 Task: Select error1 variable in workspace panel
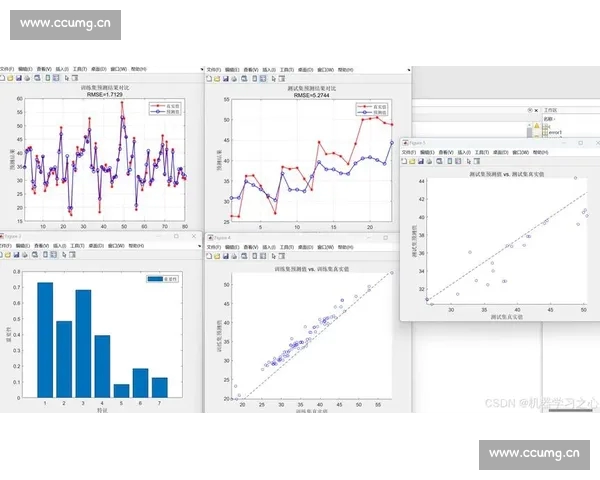click(x=554, y=132)
